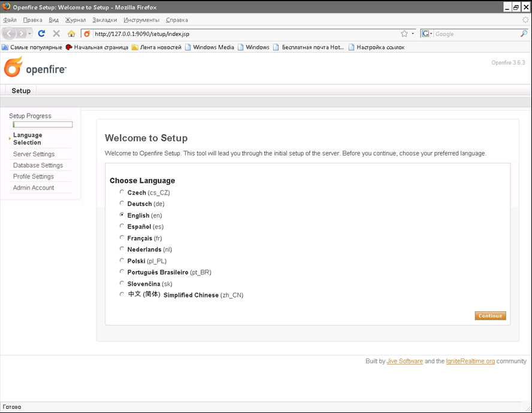Go to the home page icon
Viewport: 532px width, 413px height.
tap(71, 34)
